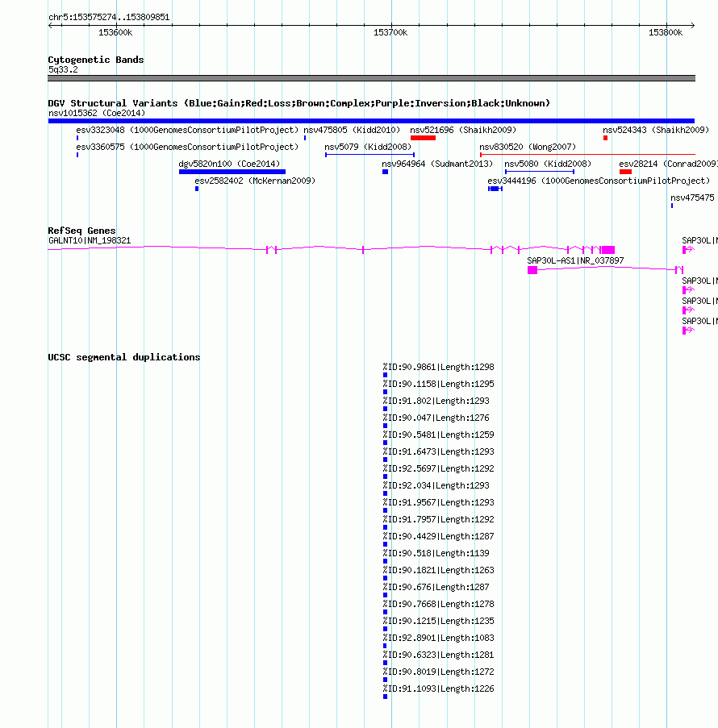Click duplication %ID:90.7668|Length:1278
The height and width of the screenshot is (728, 718).
(438, 604)
